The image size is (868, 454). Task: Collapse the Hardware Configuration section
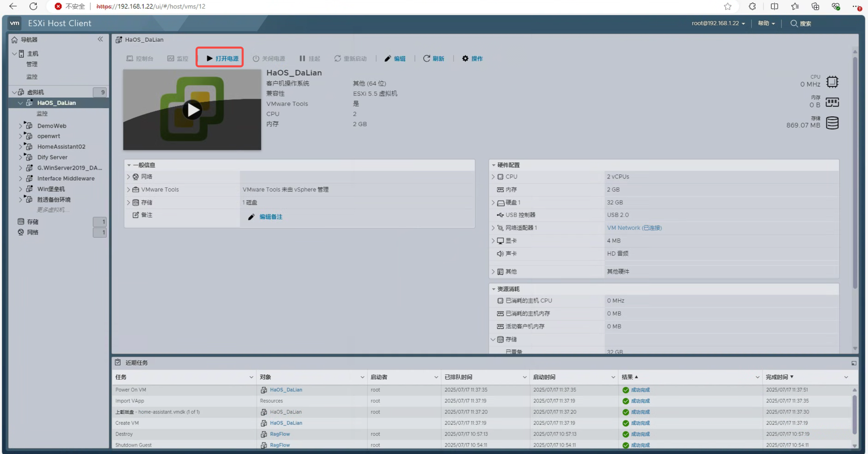pos(493,165)
